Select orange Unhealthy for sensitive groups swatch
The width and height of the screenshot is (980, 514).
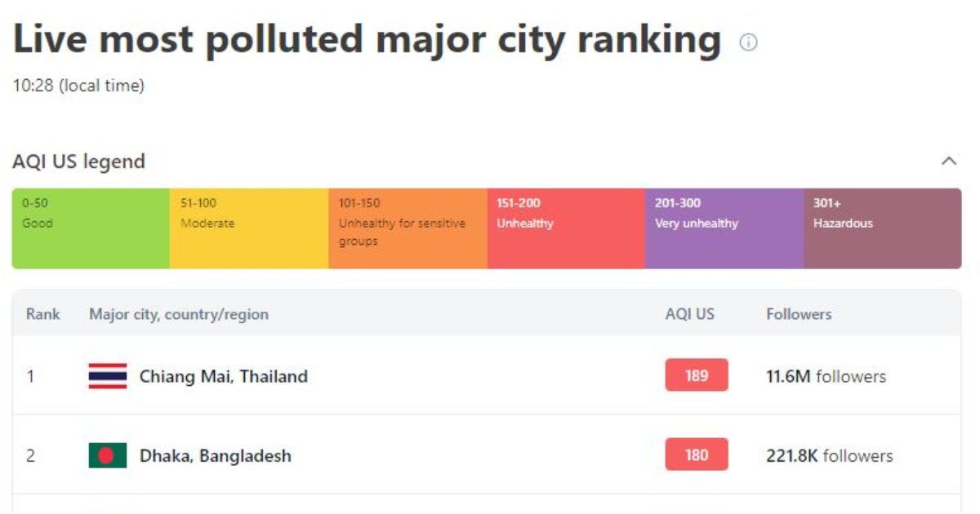pos(408,228)
